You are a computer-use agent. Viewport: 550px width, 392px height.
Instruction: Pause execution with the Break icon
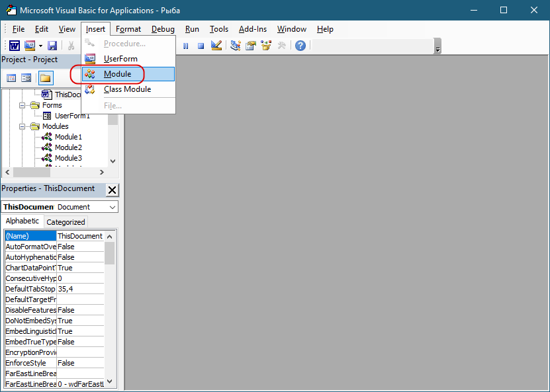coord(186,46)
